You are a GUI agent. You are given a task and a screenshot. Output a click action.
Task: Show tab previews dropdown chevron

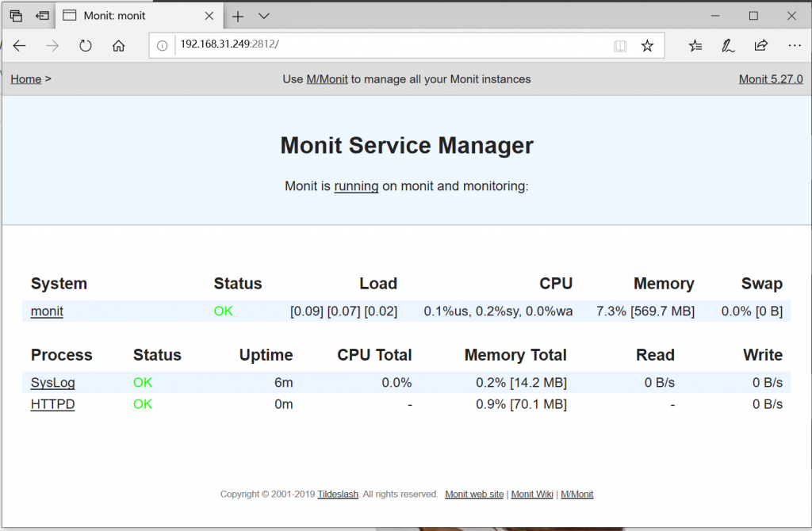[263, 16]
